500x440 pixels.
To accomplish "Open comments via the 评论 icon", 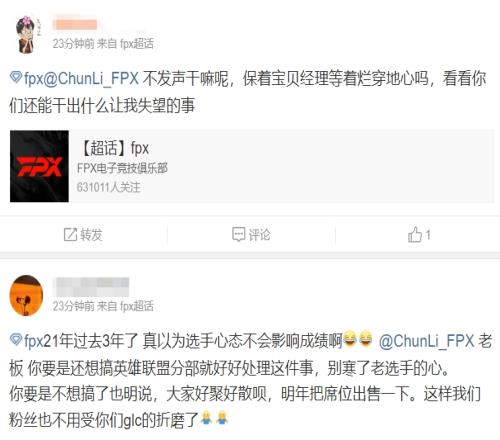I will pyautogui.click(x=238, y=234).
